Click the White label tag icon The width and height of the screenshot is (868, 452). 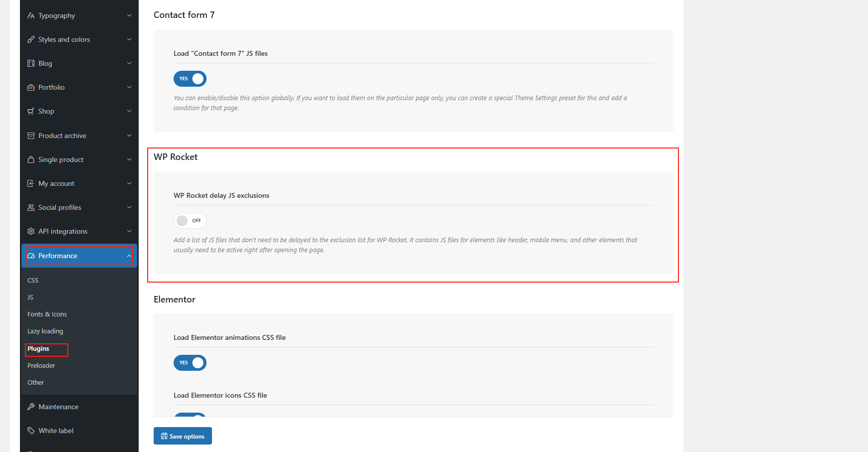click(31, 431)
